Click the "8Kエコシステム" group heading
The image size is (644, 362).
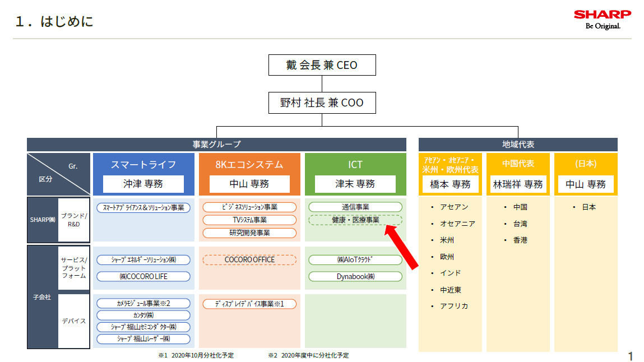point(249,165)
